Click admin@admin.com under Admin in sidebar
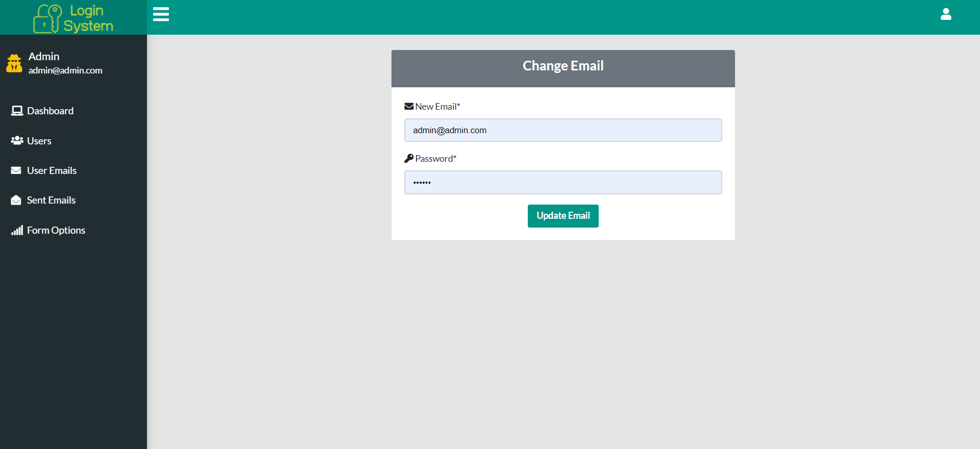Image resolution: width=980 pixels, height=449 pixels. pos(65,70)
